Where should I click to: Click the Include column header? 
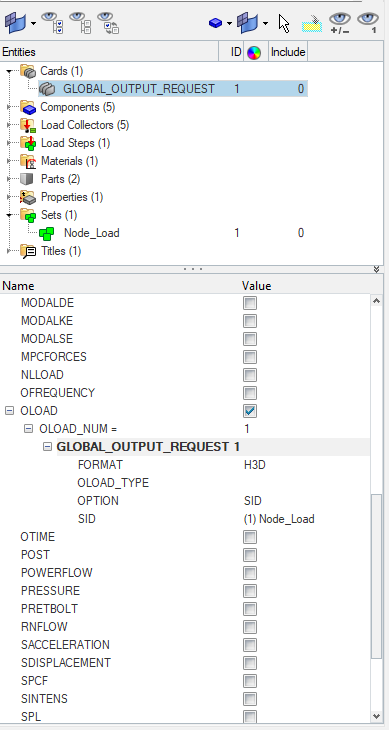pos(288,52)
